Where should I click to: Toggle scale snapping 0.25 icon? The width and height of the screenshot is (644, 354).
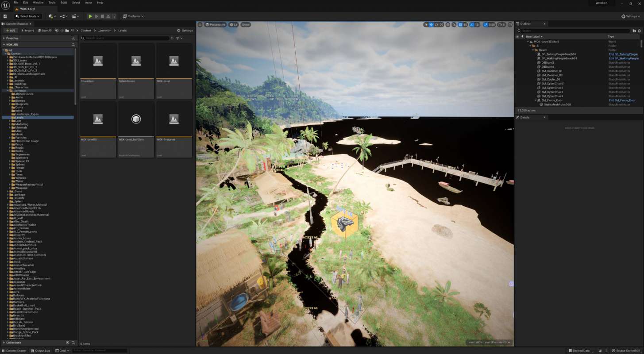click(486, 25)
